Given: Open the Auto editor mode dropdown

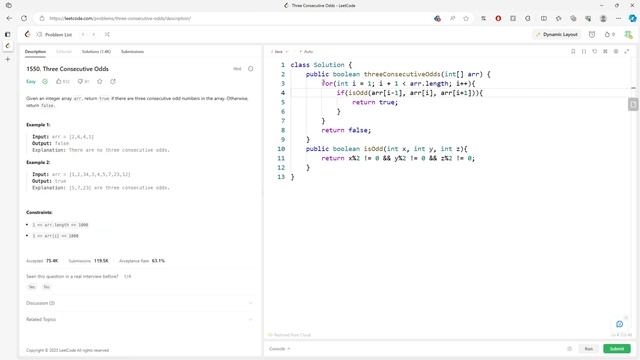Looking at the screenshot, I should click(307, 51).
